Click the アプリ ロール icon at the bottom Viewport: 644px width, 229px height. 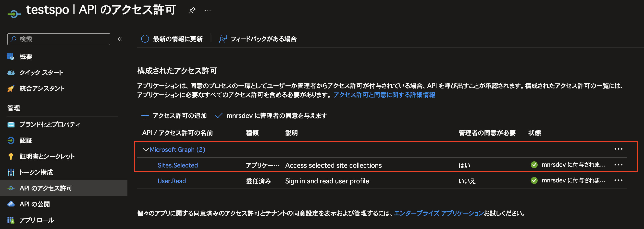(x=11, y=220)
